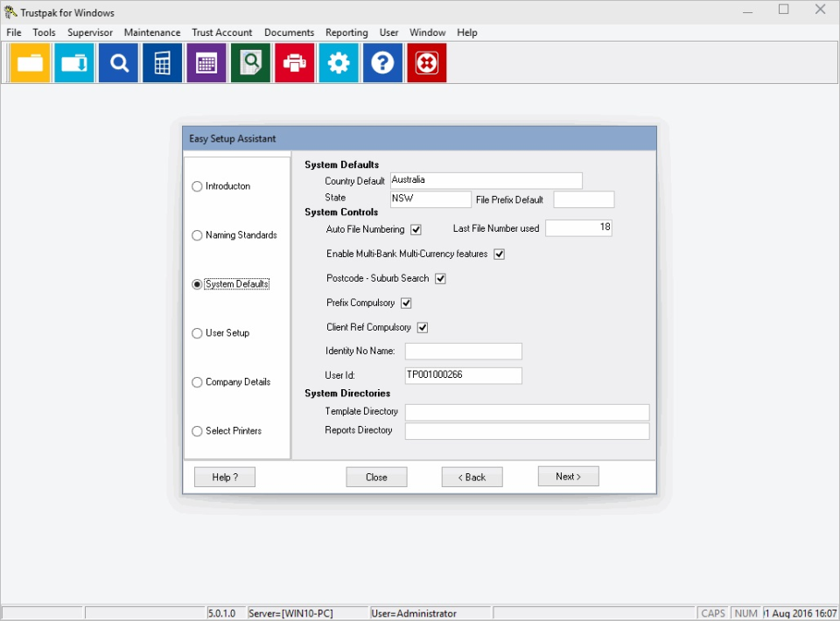Click the Template Directory input field
This screenshot has height=621, width=840.
[x=525, y=411]
